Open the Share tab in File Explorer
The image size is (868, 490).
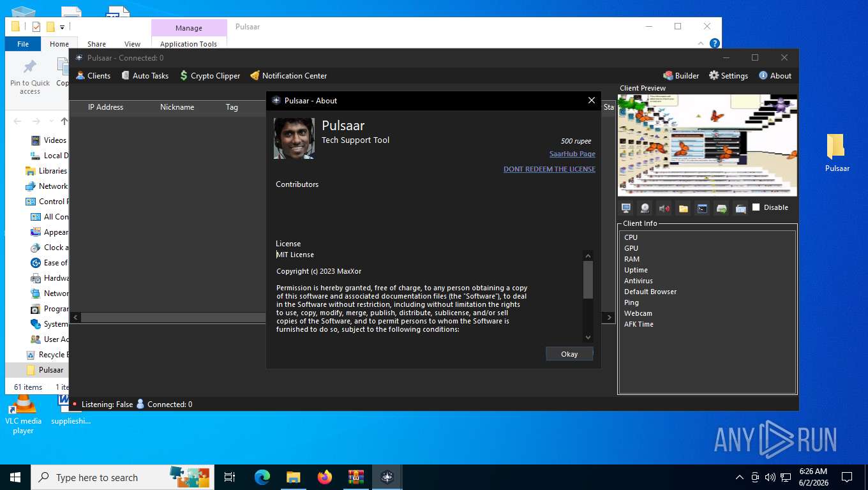[x=97, y=44]
